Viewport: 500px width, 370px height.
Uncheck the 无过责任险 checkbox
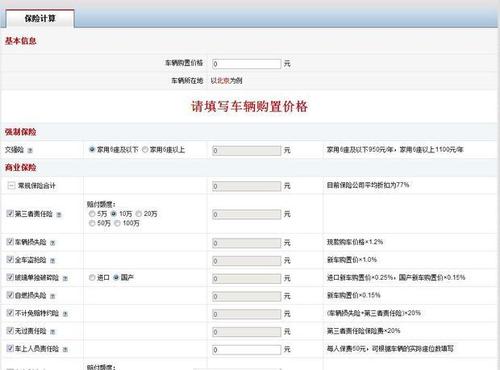10,331
